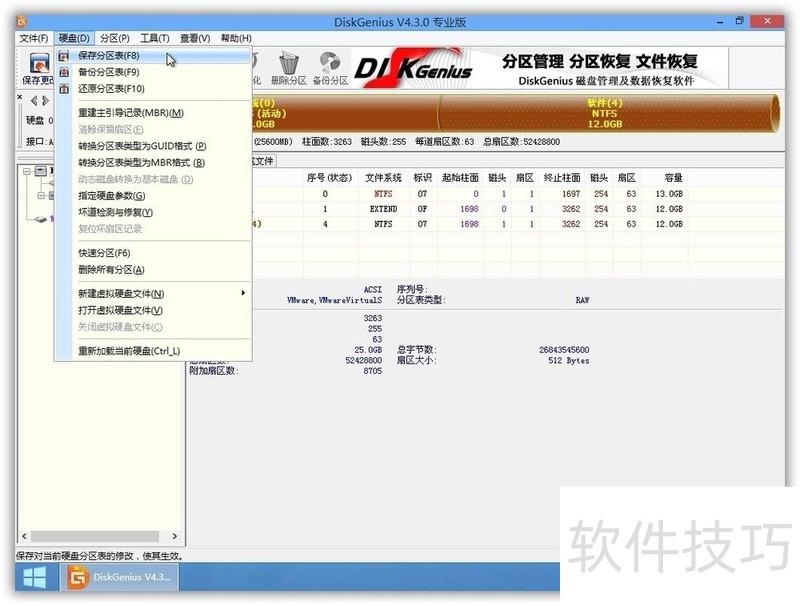Open the 分区(P) menu
This screenshot has height=606, width=800.
[114, 38]
